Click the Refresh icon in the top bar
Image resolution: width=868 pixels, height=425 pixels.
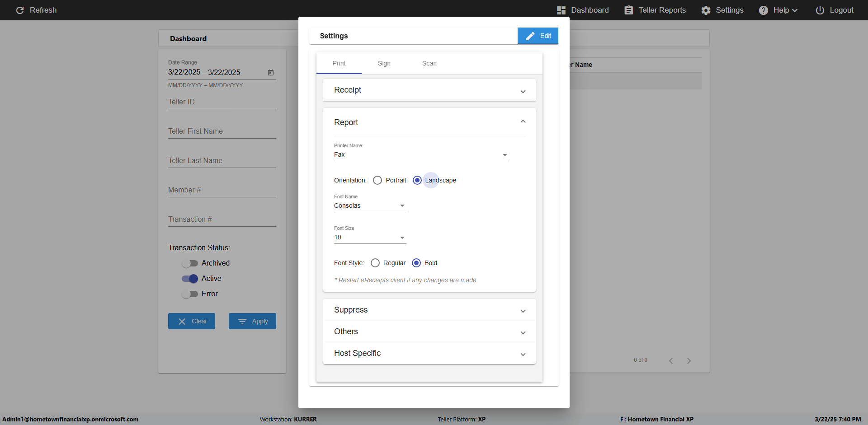(x=20, y=10)
